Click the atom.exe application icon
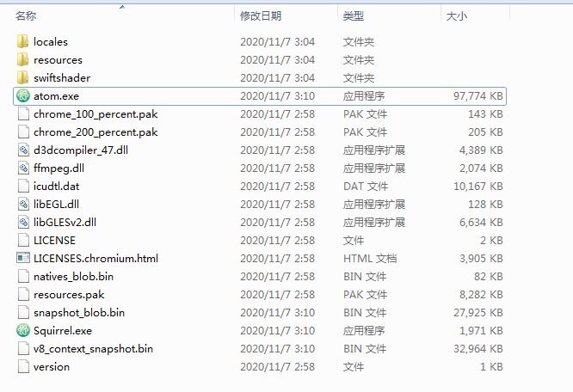 point(23,96)
